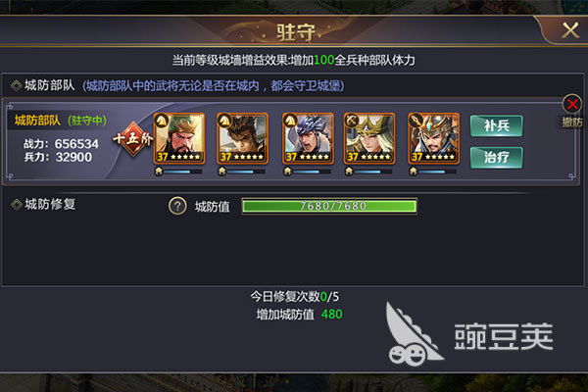Click the 治疗 heal button
588x392 pixels.
497,157
